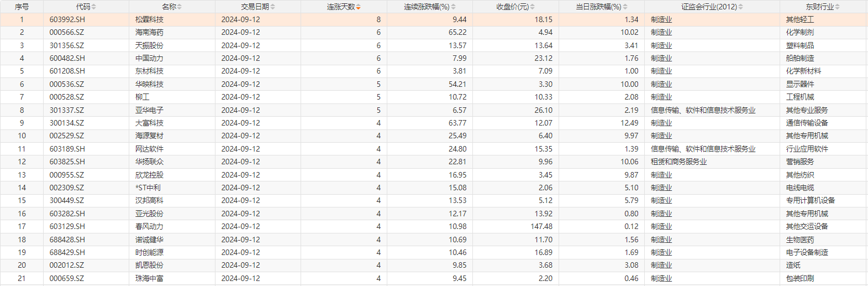Select stock name 中国动力

(x=149, y=58)
